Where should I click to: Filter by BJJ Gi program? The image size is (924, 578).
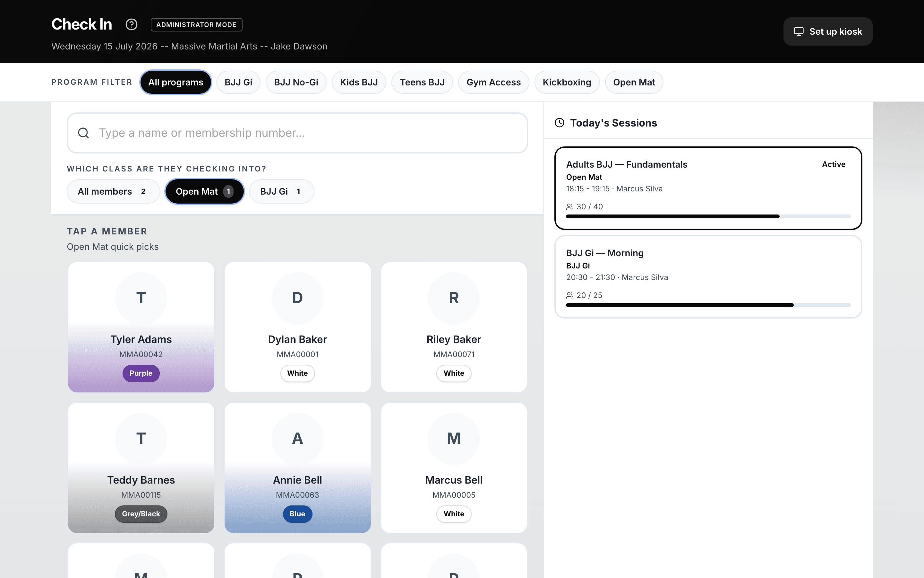[238, 82]
